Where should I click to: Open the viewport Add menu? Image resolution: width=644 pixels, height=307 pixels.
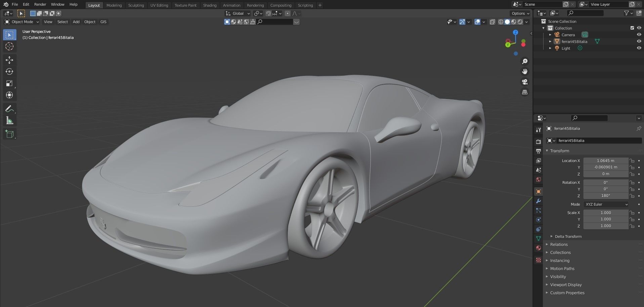click(x=76, y=22)
